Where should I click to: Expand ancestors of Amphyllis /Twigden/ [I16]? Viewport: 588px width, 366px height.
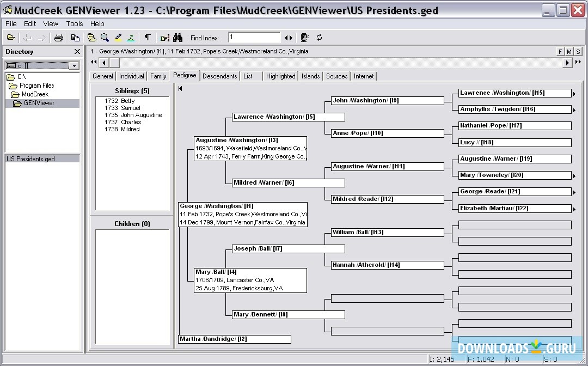click(x=574, y=110)
